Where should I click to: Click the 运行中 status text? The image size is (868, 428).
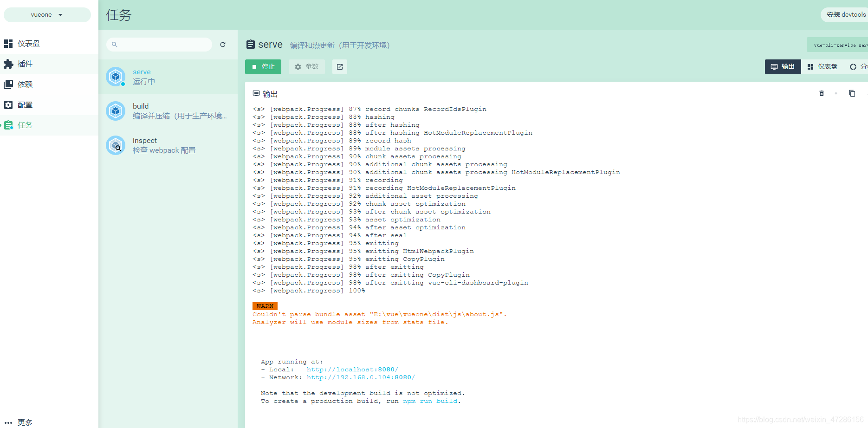[x=144, y=82]
